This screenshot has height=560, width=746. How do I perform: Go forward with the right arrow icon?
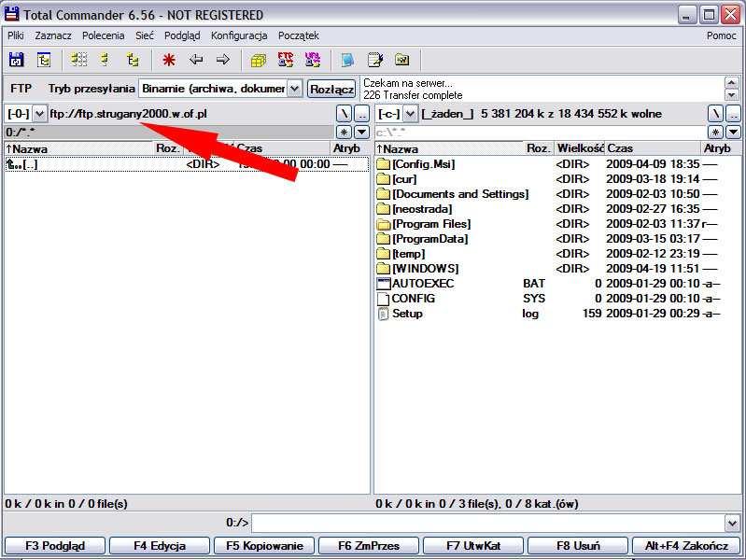(x=222, y=60)
